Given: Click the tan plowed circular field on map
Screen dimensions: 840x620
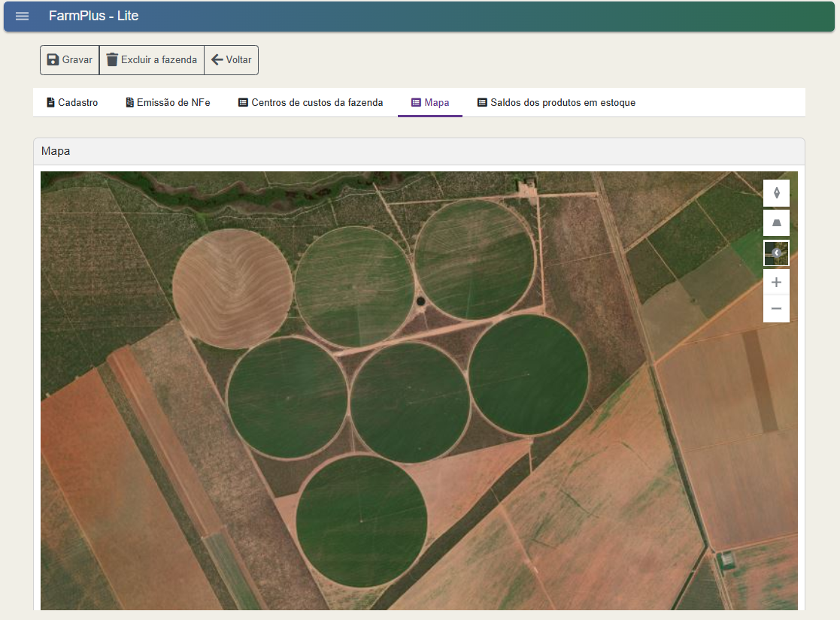Looking at the screenshot, I should [x=232, y=289].
